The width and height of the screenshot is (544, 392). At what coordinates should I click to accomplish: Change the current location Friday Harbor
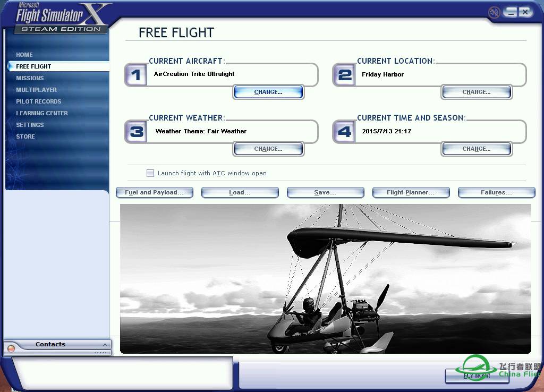477,92
